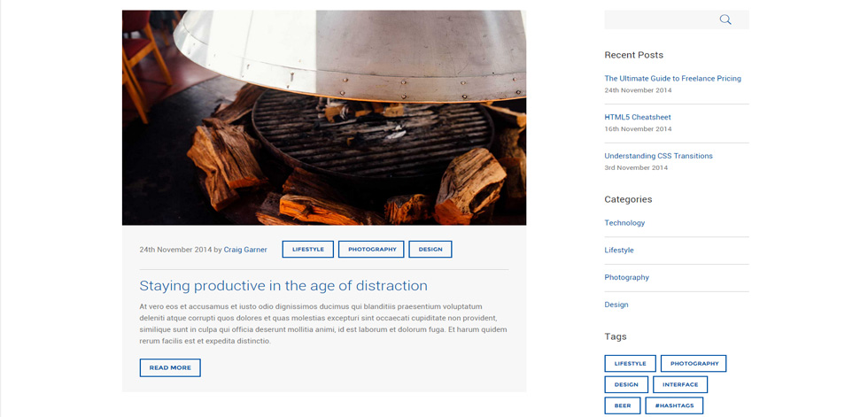This screenshot has height=417, width=868.
Task: Click the Categories heading
Action: tap(628, 199)
